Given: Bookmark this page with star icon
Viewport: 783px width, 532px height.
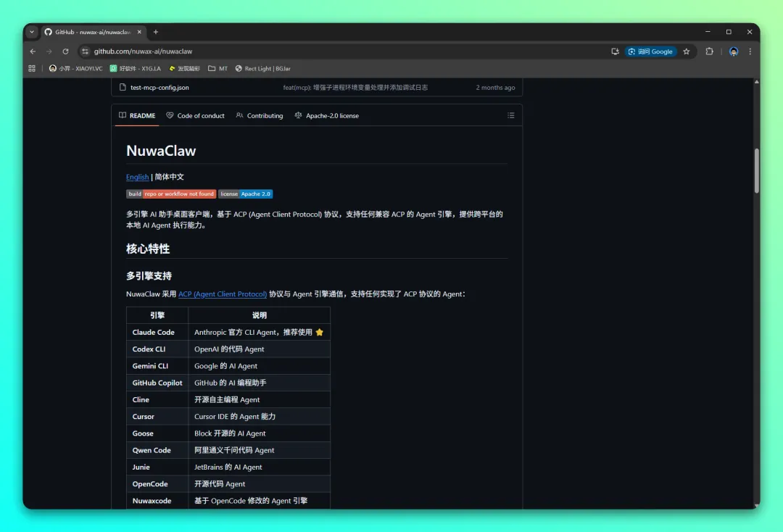Looking at the screenshot, I should point(687,51).
